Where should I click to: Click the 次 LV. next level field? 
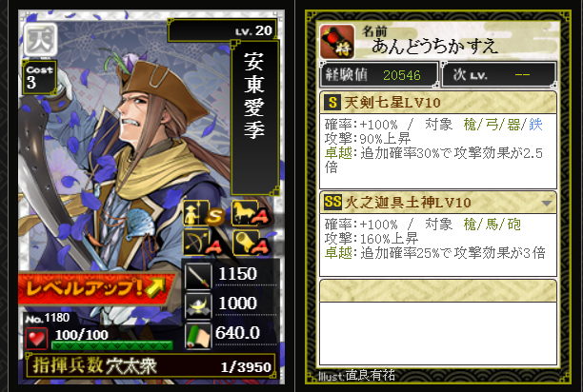click(498, 74)
